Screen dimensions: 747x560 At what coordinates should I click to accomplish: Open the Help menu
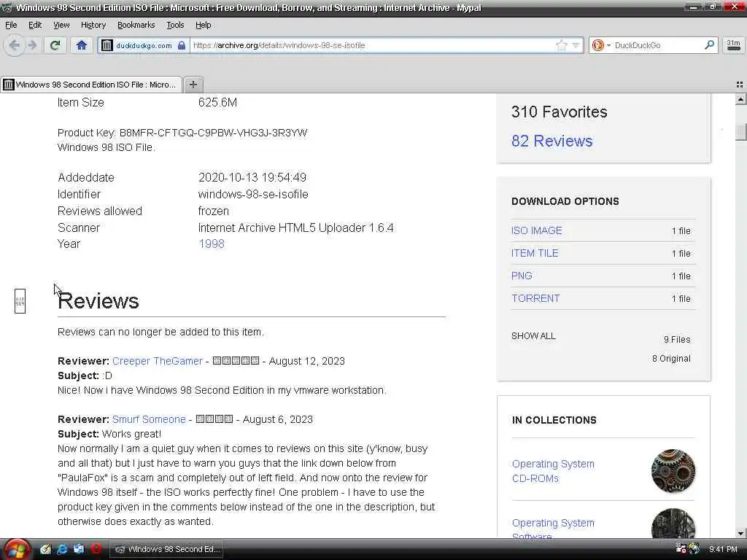pyautogui.click(x=203, y=25)
